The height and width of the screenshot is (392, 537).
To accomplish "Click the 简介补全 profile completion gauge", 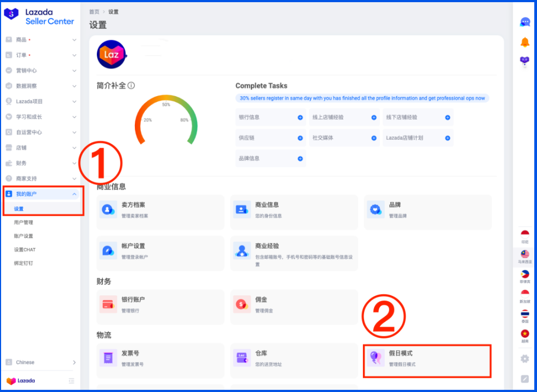I will pos(166,120).
